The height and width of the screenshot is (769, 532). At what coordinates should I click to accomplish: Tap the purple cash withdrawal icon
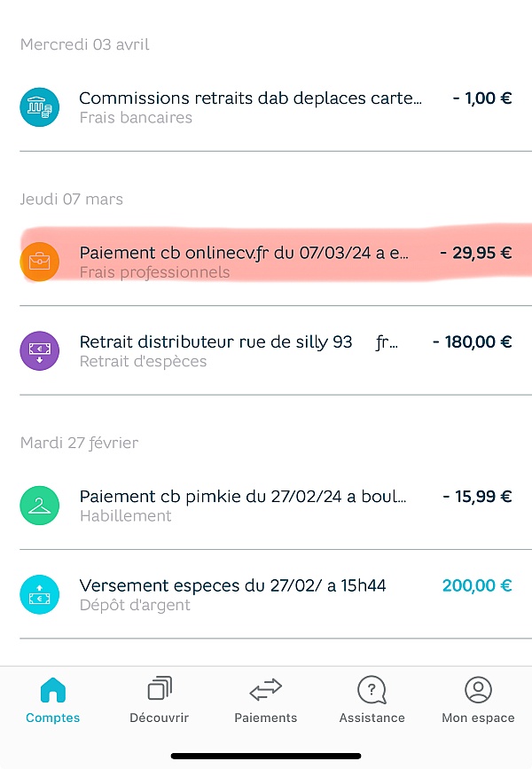(x=40, y=350)
